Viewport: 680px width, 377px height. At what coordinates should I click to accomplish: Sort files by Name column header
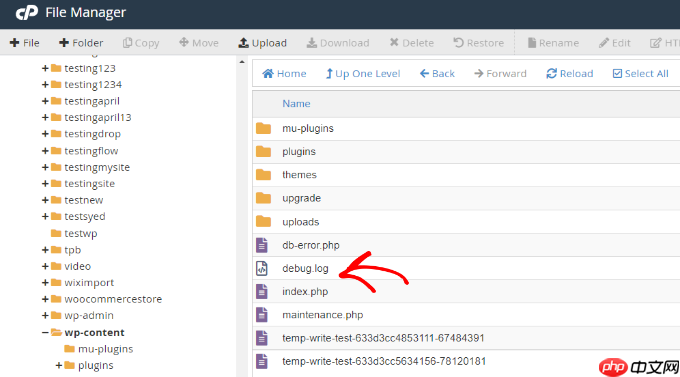tap(296, 104)
